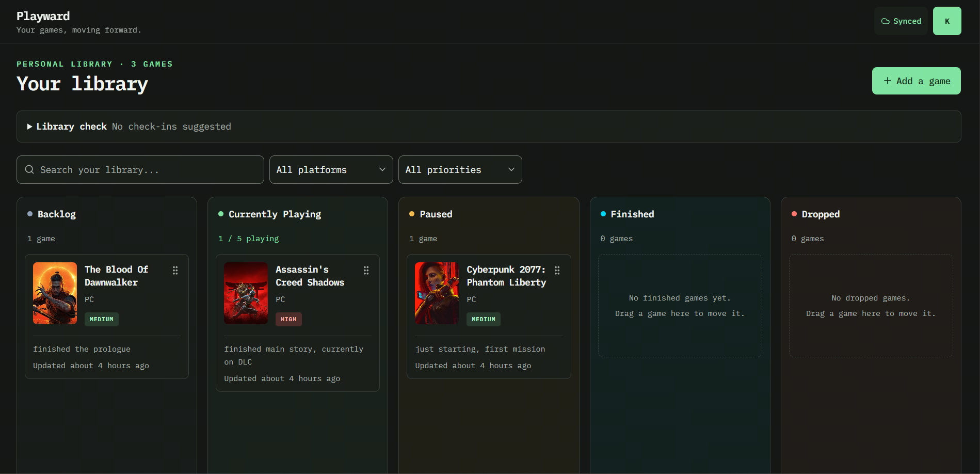The width and height of the screenshot is (980, 474).
Task: Open drag handle on Blood Of Dawnwalker card
Action: (175, 270)
